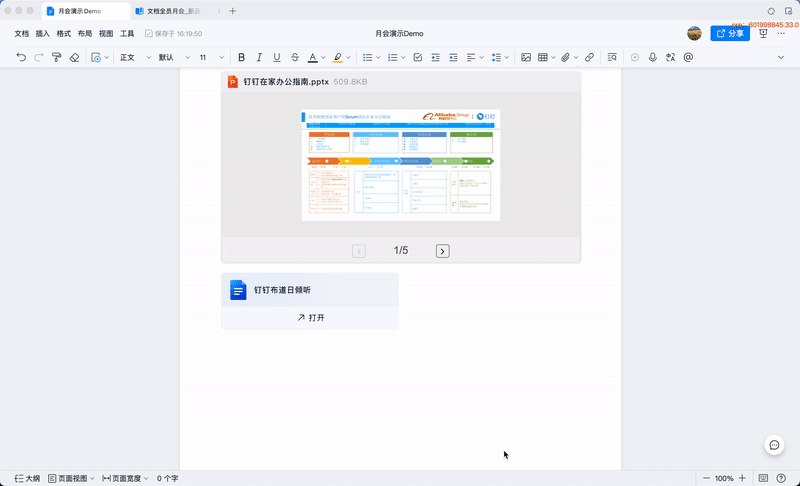Viewport: 800px width, 486px height.
Task: Click the insert-page plus icon in toolbar
Action: point(96,57)
